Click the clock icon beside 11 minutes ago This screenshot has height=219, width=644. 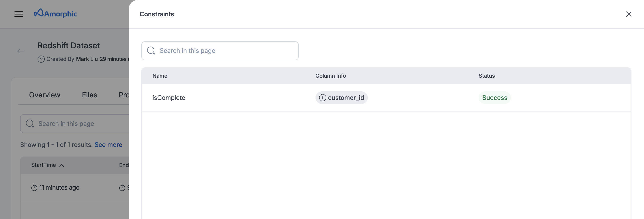tap(34, 187)
